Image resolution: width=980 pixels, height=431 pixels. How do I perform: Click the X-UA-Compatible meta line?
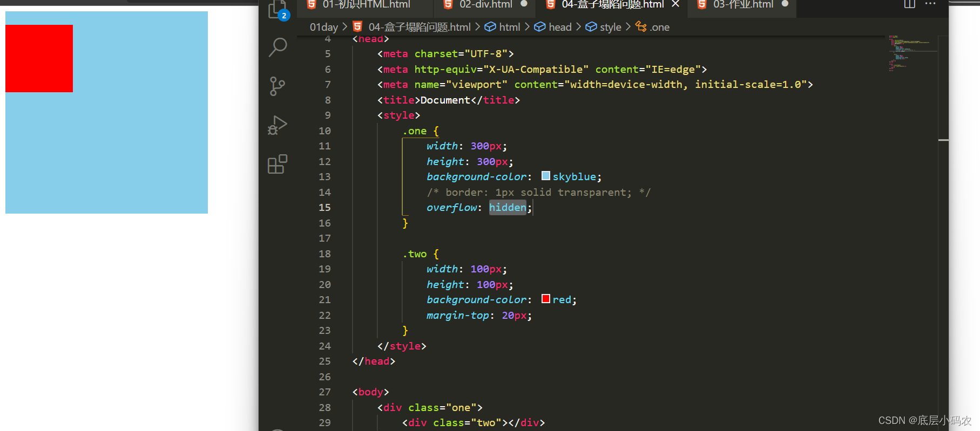pos(542,70)
